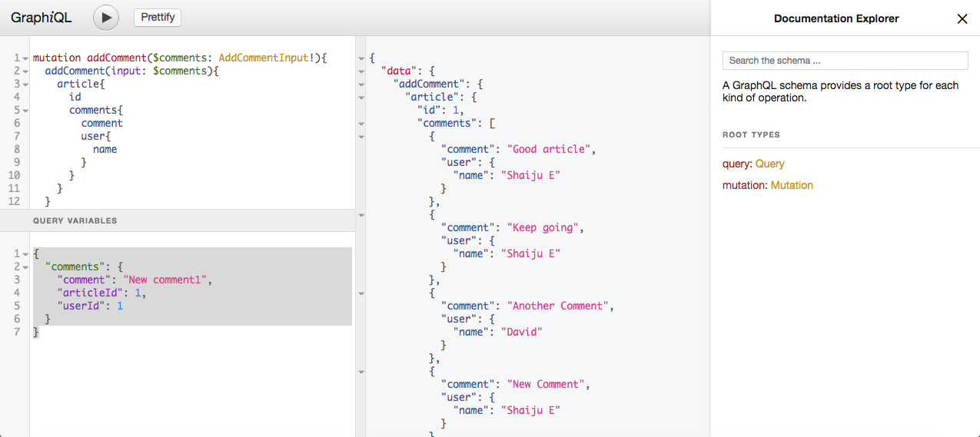
Task: Click the Prettify button
Action: coord(158,18)
